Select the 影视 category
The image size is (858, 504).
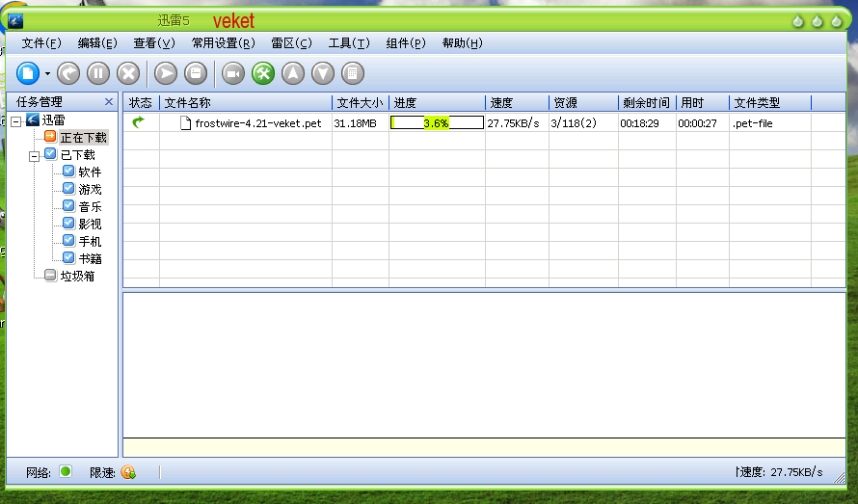pos(90,225)
